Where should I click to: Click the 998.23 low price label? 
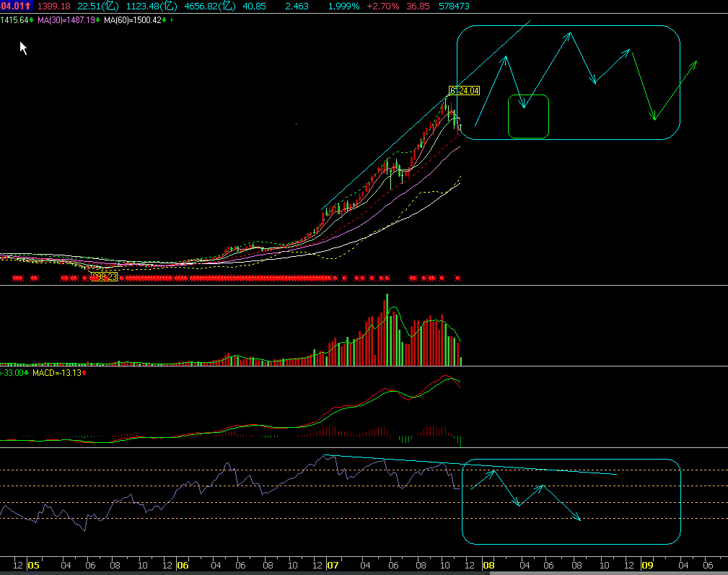pyautogui.click(x=104, y=277)
